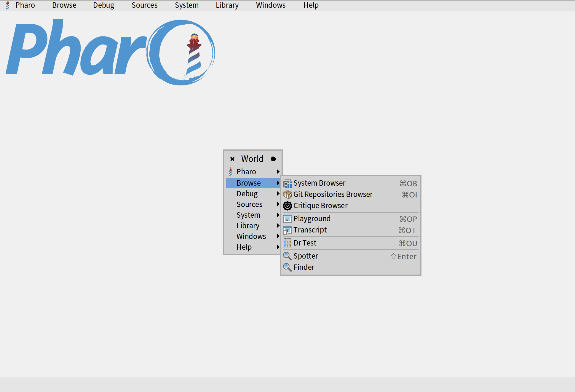The image size is (575, 392).
Task: Expand the Help submenu arrow in World menu
Action: point(278,247)
